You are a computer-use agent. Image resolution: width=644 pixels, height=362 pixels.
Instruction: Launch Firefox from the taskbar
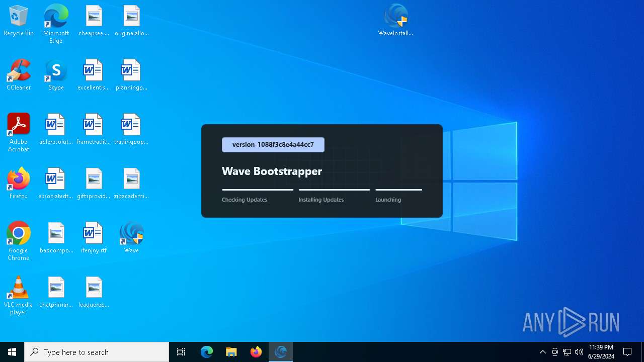pyautogui.click(x=256, y=352)
